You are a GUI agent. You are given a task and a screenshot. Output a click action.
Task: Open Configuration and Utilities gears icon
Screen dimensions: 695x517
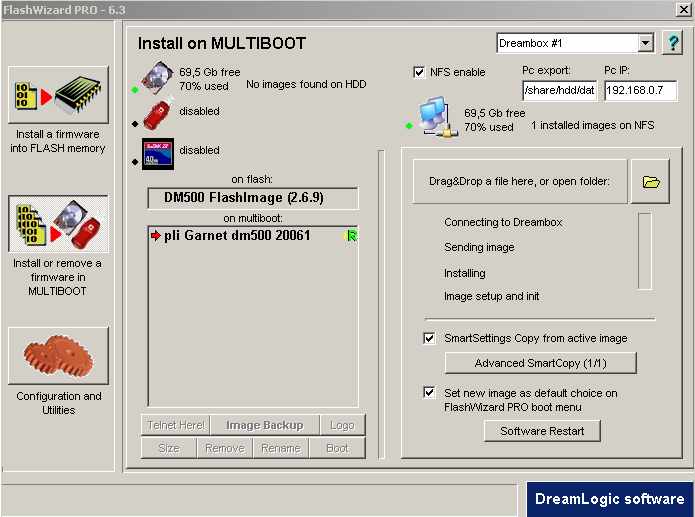(x=58, y=356)
